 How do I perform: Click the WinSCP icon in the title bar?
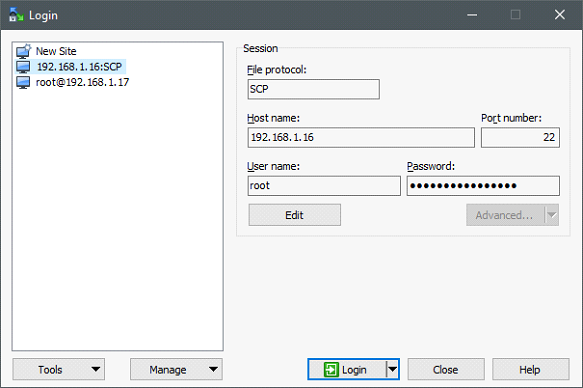pos(16,15)
